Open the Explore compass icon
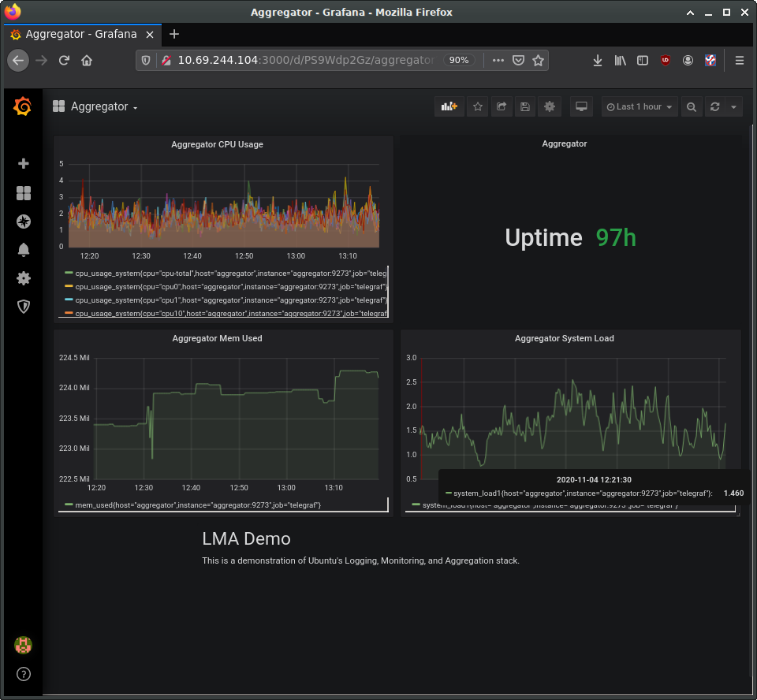The image size is (757, 700). tap(23, 222)
